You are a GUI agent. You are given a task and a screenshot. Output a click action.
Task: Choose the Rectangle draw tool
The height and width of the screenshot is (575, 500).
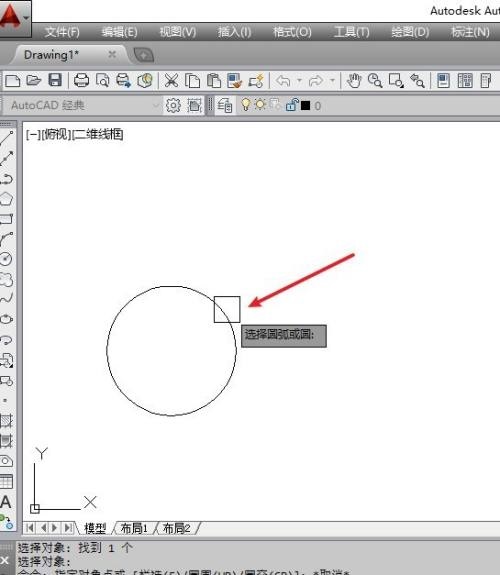click(7, 219)
